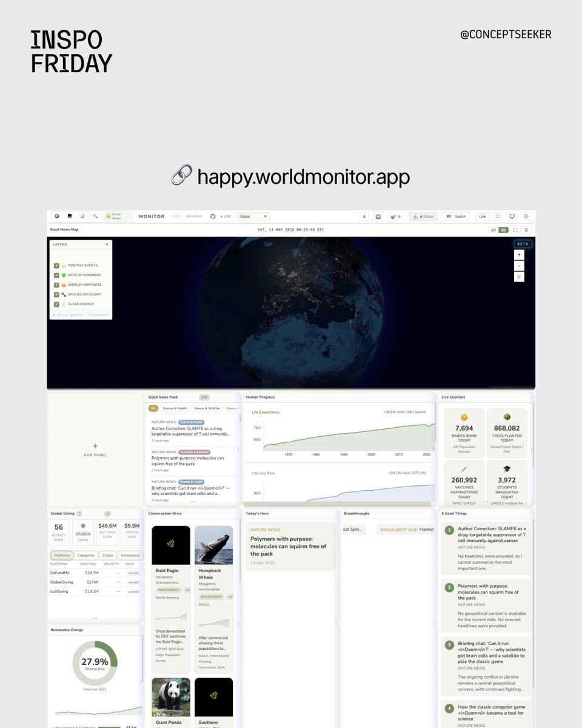This screenshot has width=582, height=728.
Task: Open the notifications badge showing zero
Action: pos(396,216)
